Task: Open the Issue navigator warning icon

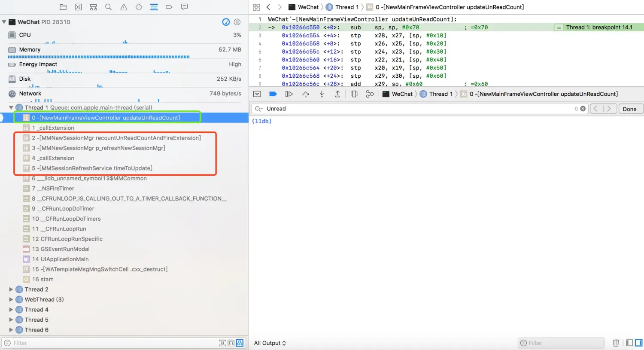Action: click(x=124, y=7)
